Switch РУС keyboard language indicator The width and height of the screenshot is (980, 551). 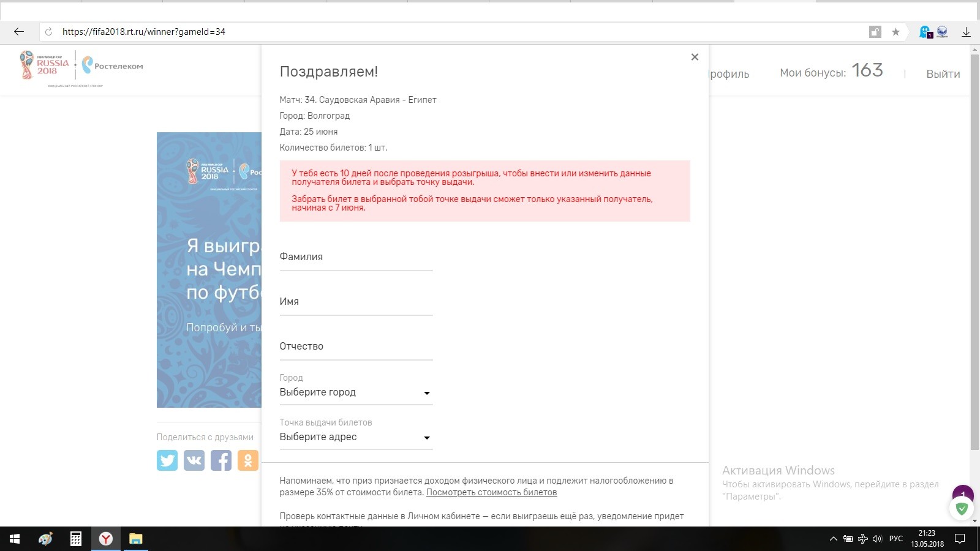pos(896,539)
